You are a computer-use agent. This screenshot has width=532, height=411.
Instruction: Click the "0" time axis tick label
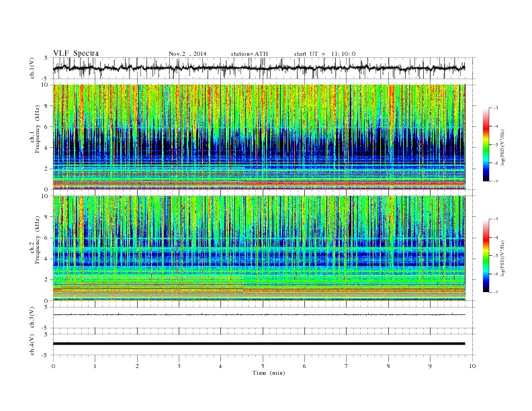(x=53, y=366)
